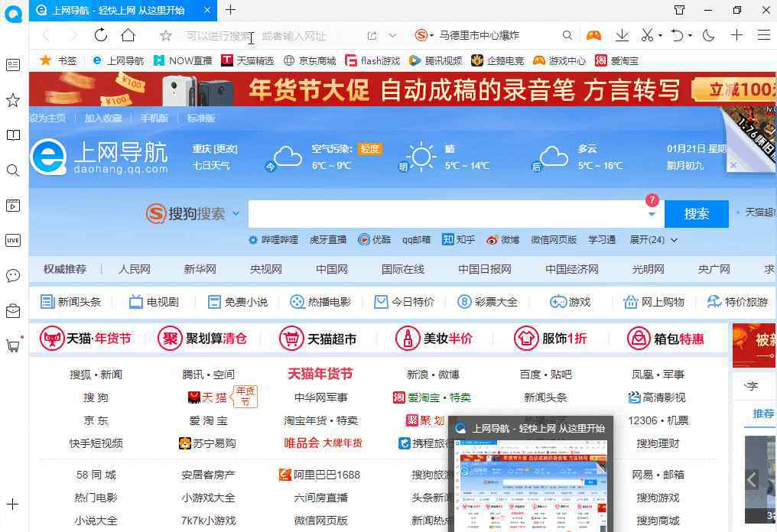
Task: Click the tab preview thumbnail popup
Action: pos(531,475)
